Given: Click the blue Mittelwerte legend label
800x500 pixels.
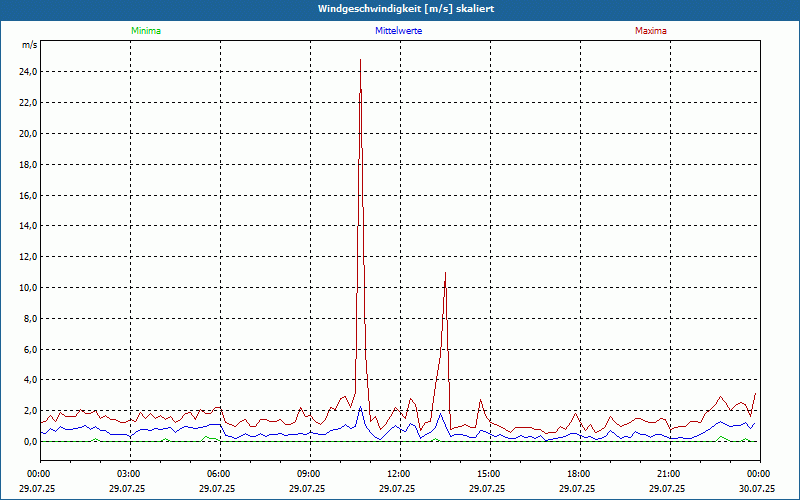Looking at the screenshot, I should click(x=398, y=31).
